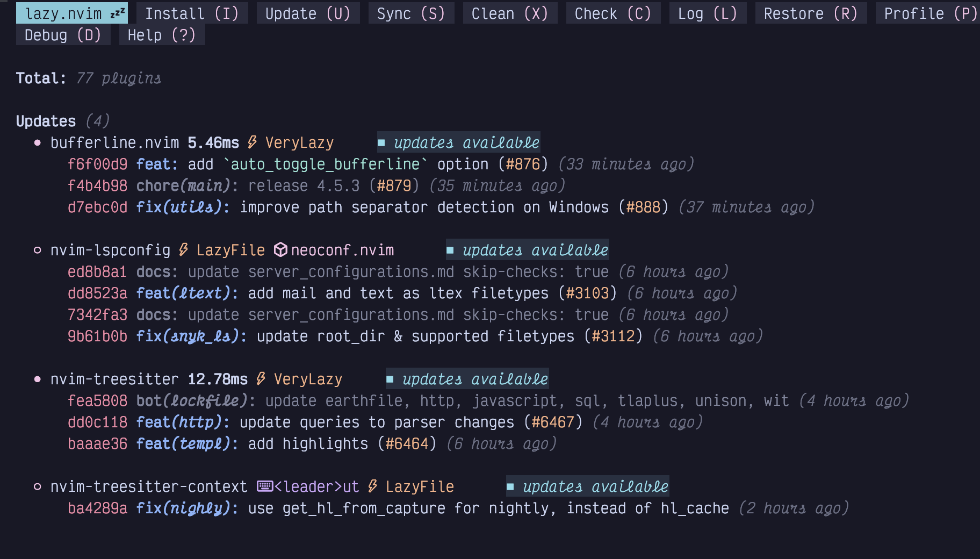
Task: Click the VeryLazy event label on bufferline
Action: point(299,142)
